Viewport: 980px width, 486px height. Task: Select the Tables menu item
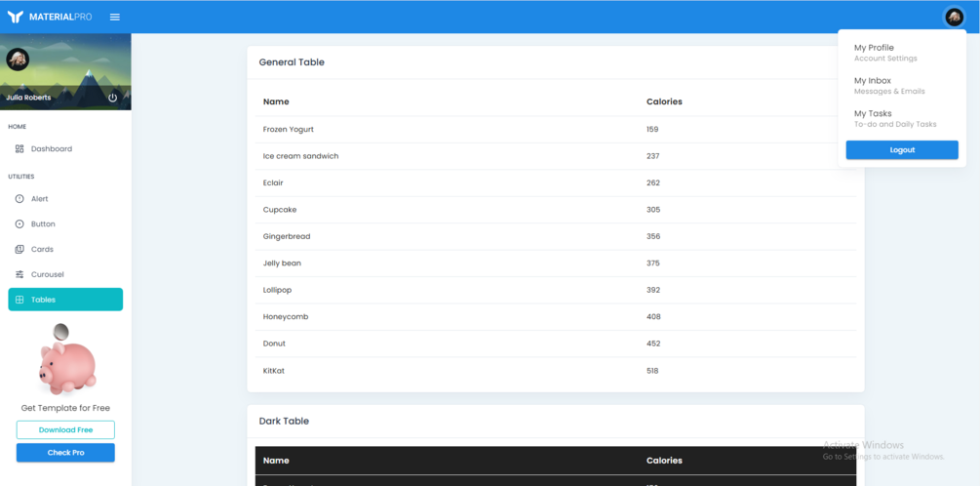[x=65, y=300]
